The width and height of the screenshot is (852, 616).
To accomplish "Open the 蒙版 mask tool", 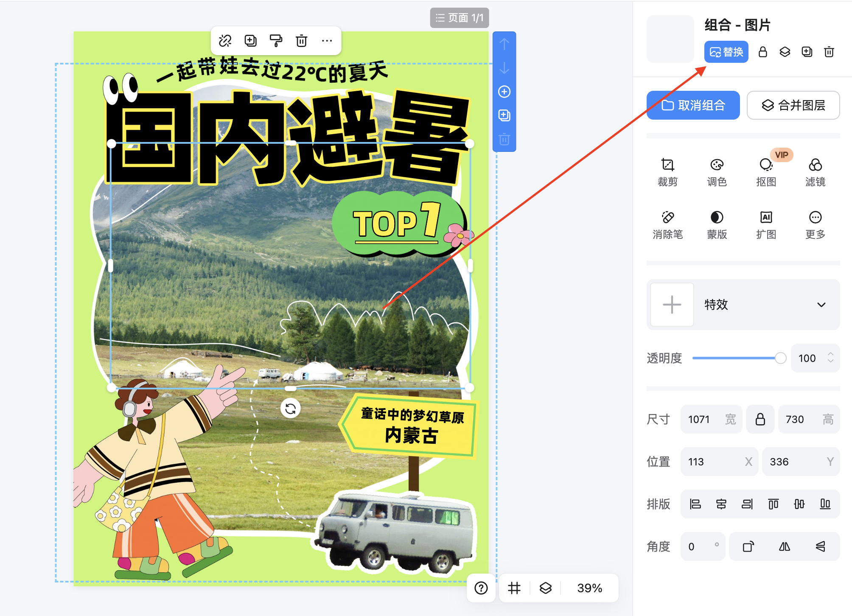I will pyautogui.click(x=717, y=224).
